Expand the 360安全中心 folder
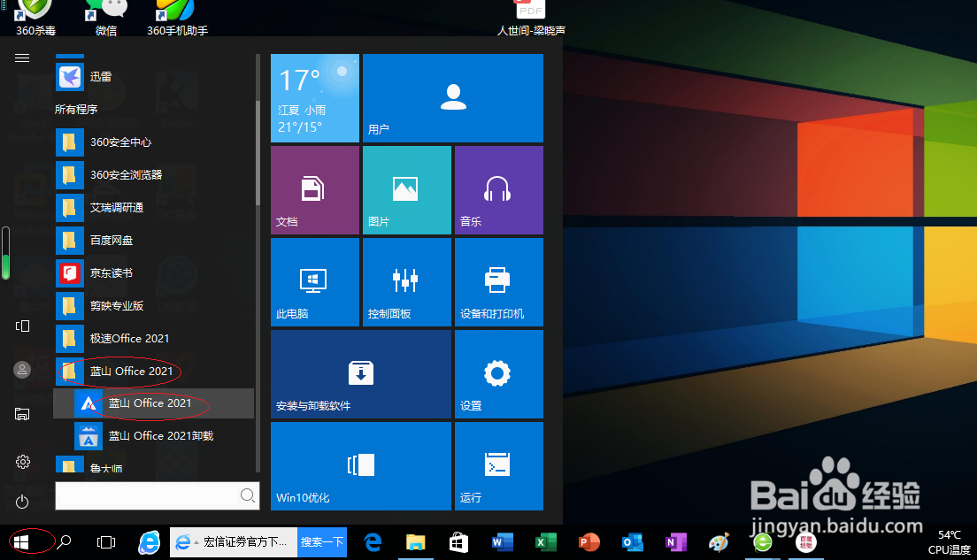Screen dimensions: 977x560 click(x=154, y=142)
